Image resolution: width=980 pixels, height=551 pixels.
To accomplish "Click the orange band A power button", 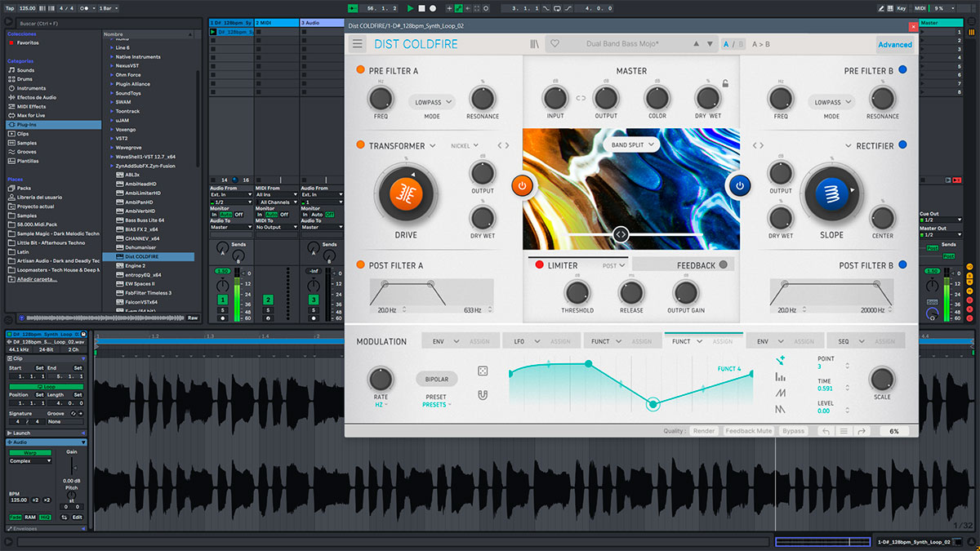I will [x=523, y=186].
